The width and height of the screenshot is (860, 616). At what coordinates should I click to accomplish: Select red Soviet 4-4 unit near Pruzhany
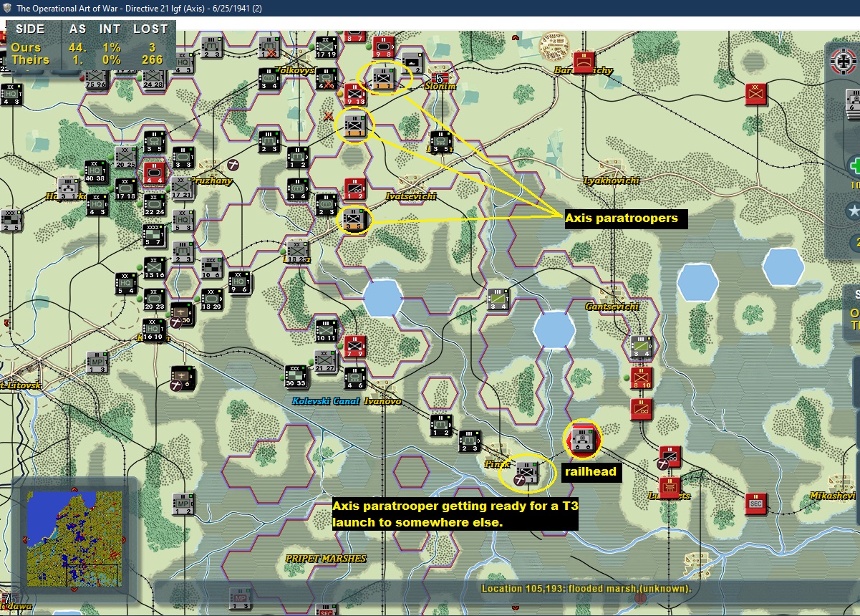click(154, 173)
